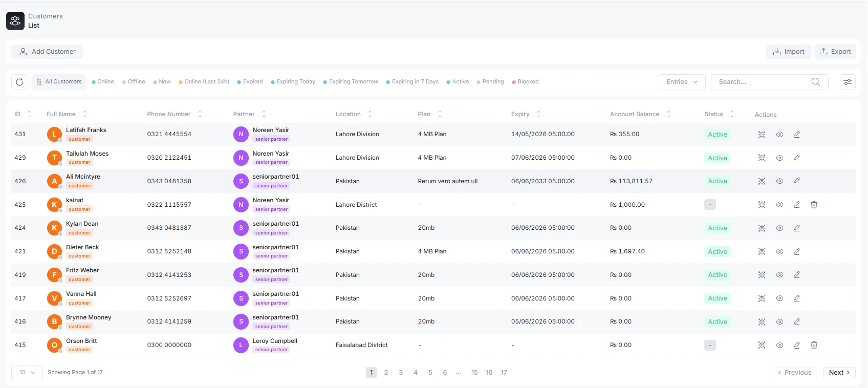Go to Next page

839,373
